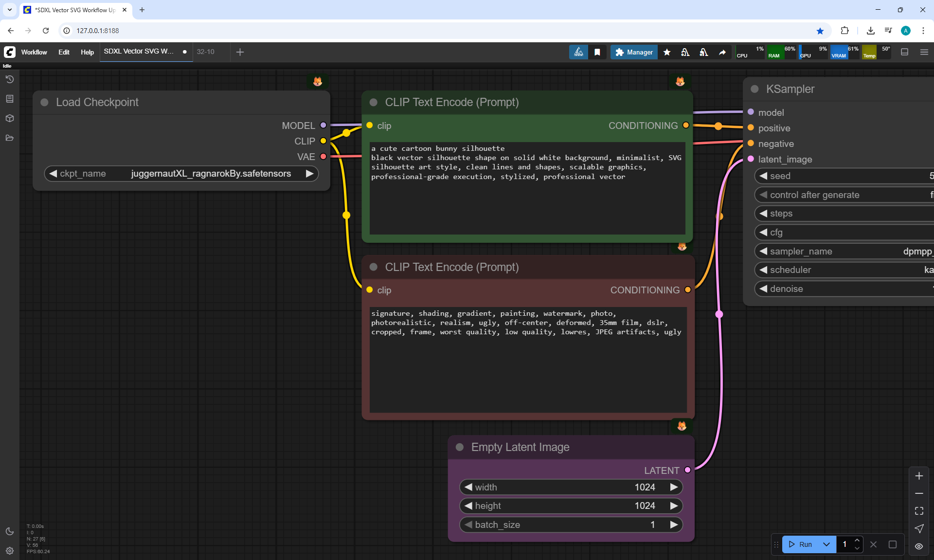Viewport: 934px width, 560px height.
Task: Collapse the Load Checkpoint node via its dot
Action: [44, 102]
